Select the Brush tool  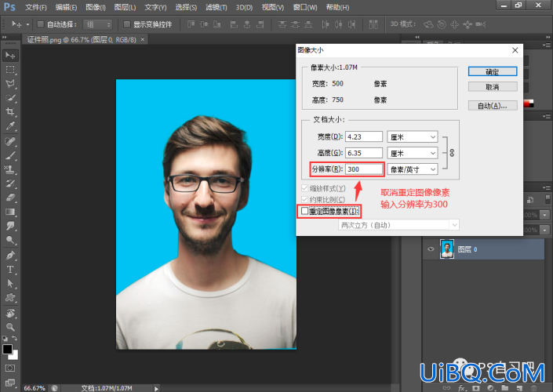(10, 155)
